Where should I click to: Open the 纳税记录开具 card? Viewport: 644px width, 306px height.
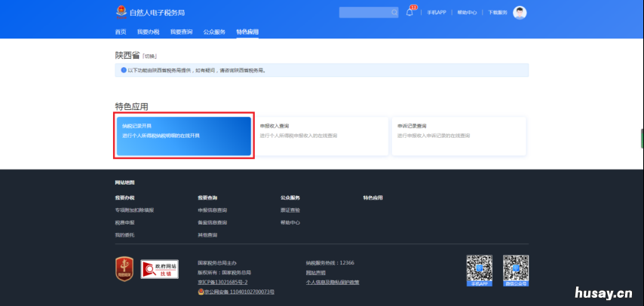183,136
